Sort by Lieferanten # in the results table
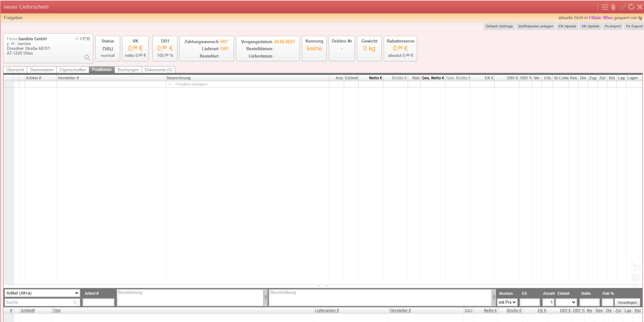 coord(327,310)
